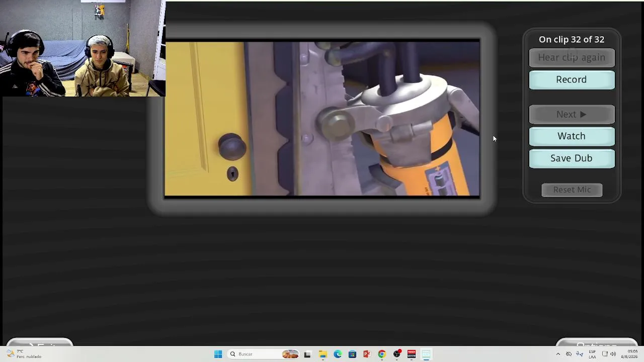The image size is (644, 362).
Task: Open the volume speaker tray icon
Action: (x=613, y=354)
